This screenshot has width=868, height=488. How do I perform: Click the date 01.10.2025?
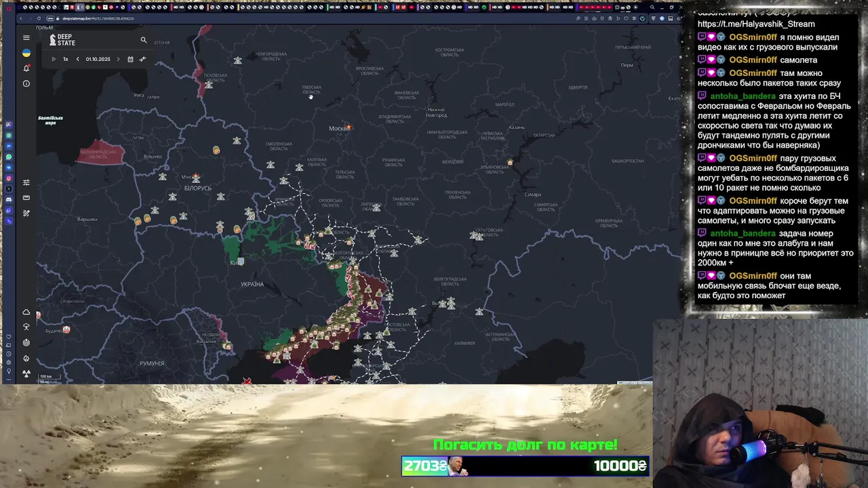(x=98, y=59)
